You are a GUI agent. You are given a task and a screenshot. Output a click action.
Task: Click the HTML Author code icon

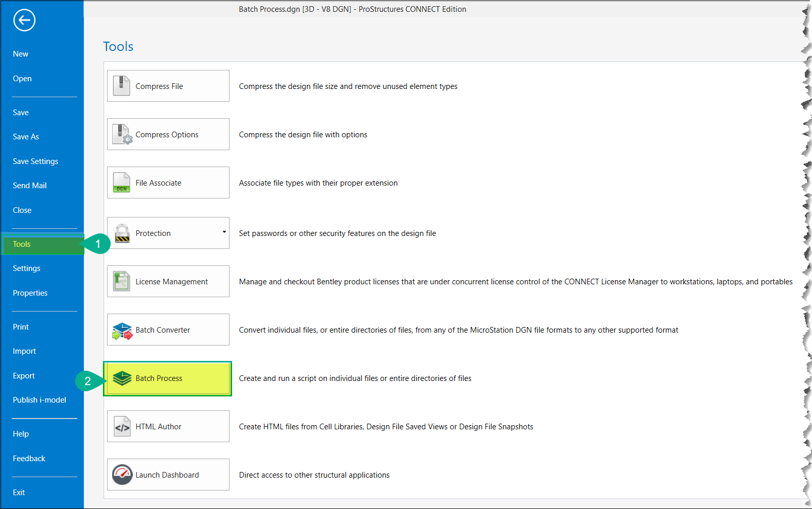(x=122, y=426)
